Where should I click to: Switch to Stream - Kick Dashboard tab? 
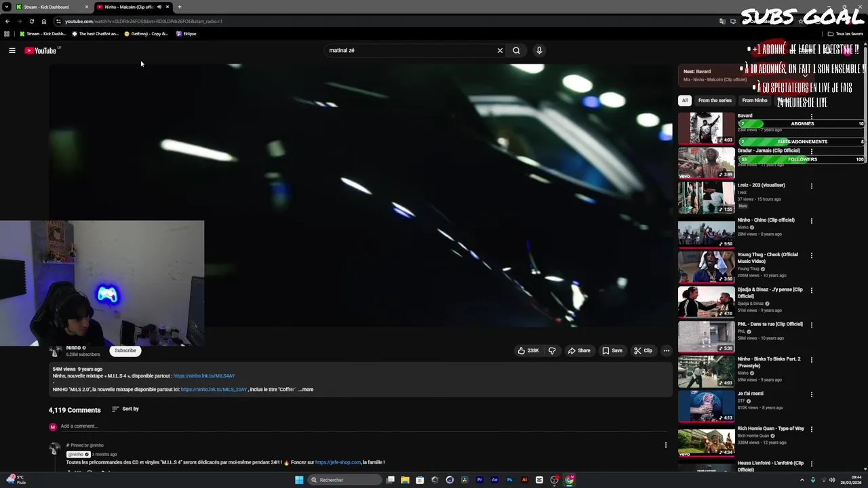click(x=52, y=7)
